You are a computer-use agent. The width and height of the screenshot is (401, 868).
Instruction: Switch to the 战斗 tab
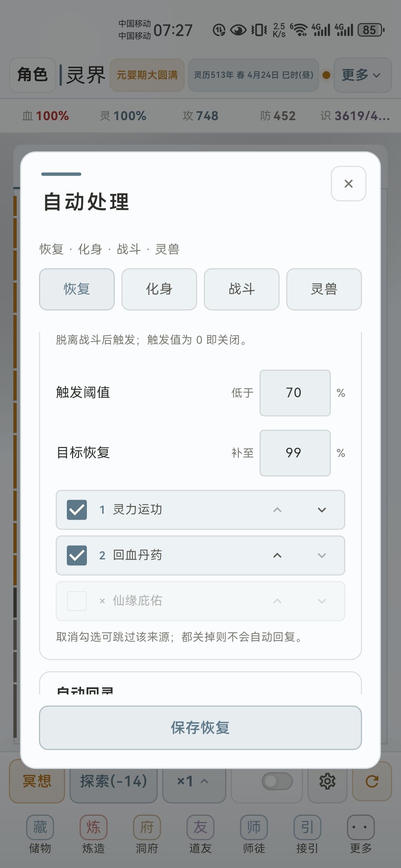pyautogui.click(x=242, y=289)
